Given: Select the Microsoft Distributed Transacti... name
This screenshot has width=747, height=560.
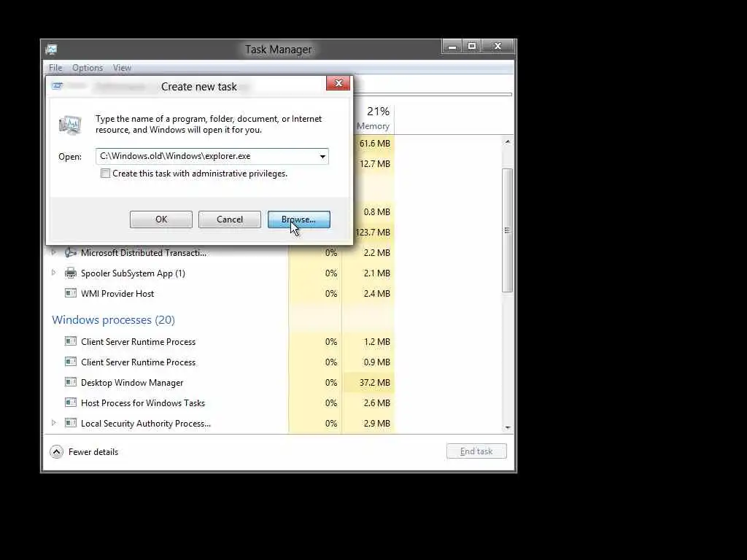Looking at the screenshot, I should (144, 253).
